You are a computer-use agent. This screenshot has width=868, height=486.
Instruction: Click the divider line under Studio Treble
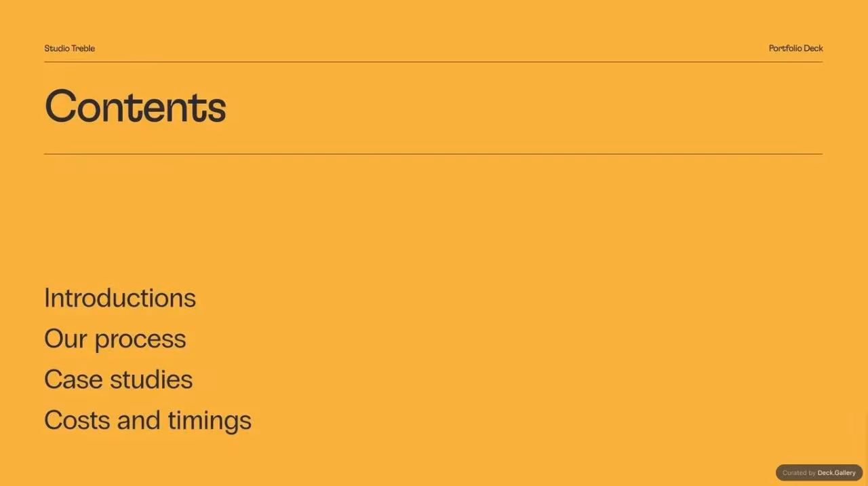click(x=433, y=62)
